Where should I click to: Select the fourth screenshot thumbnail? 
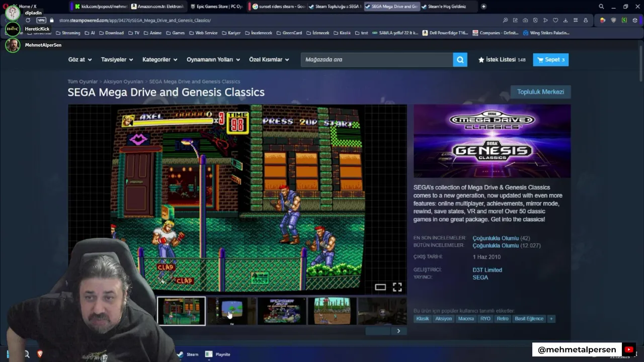click(x=332, y=311)
